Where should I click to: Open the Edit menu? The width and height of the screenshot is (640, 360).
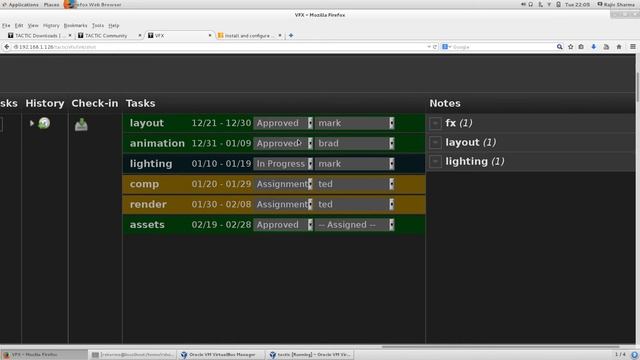coord(19,25)
